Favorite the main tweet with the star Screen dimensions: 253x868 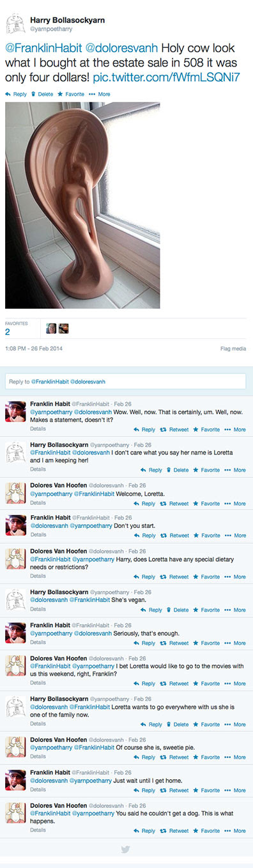tap(71, 94)
